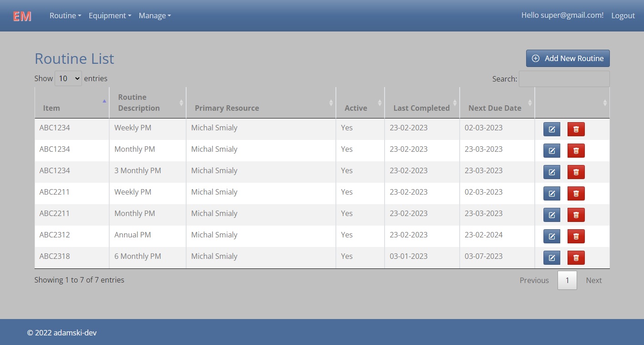Click the 03-01-2023 last completed date

pos(422,258)
